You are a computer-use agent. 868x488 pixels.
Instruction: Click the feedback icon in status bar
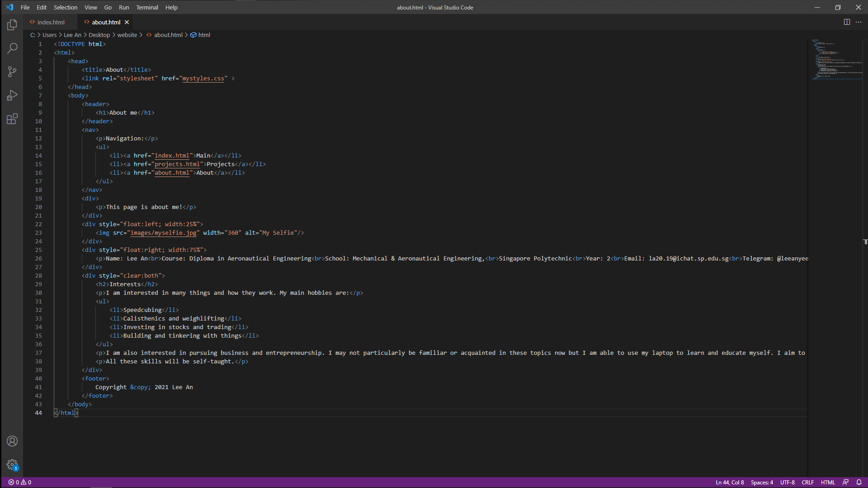coord(845,482)
